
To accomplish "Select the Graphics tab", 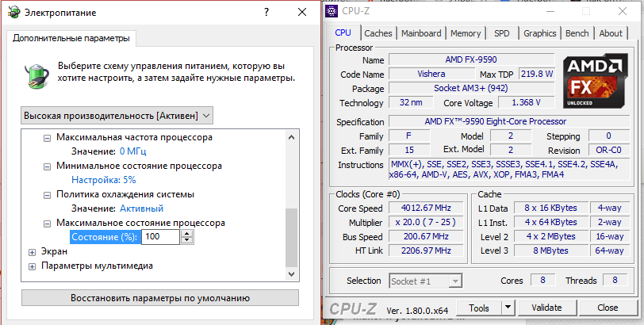I will (539, 33).
